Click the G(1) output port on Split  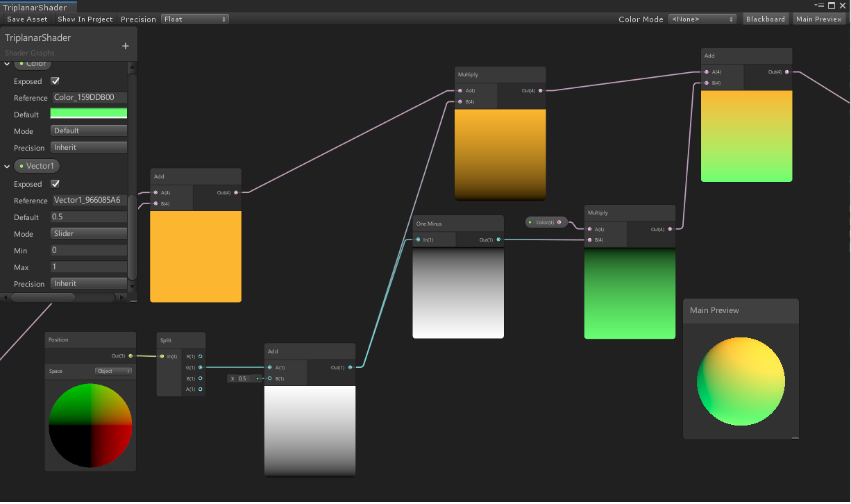pyautogui.click(x=201, y=367)
